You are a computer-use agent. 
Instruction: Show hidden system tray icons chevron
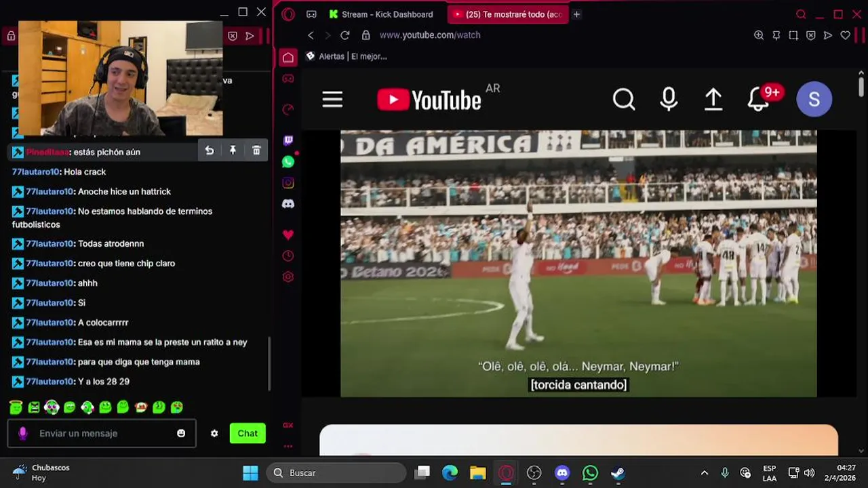(x=704, y=472)
